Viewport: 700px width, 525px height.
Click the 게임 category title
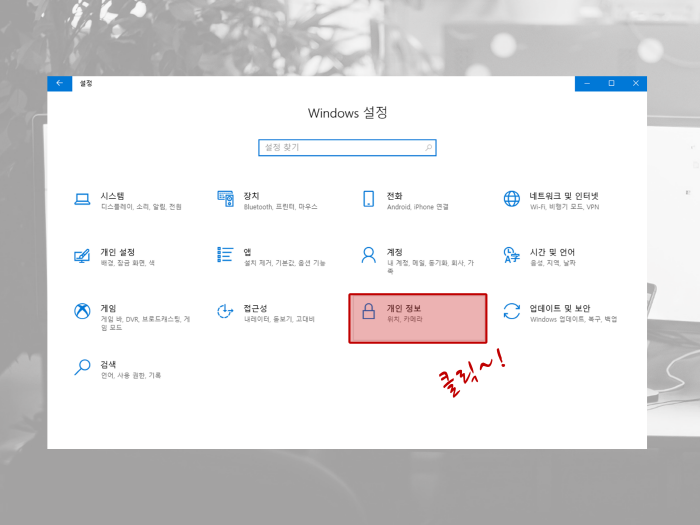pyautogui.click(x=108, y=308)
